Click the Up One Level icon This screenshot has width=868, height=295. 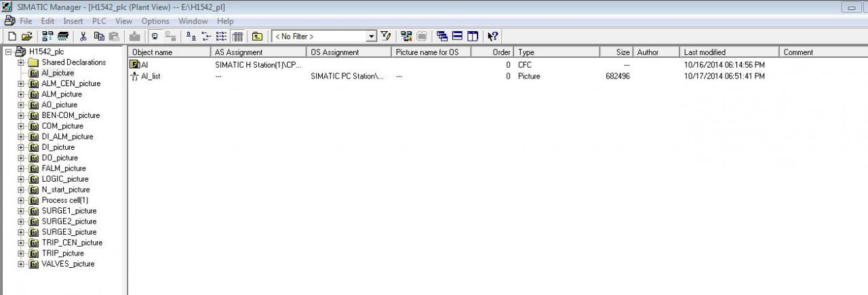pos(258,36)
